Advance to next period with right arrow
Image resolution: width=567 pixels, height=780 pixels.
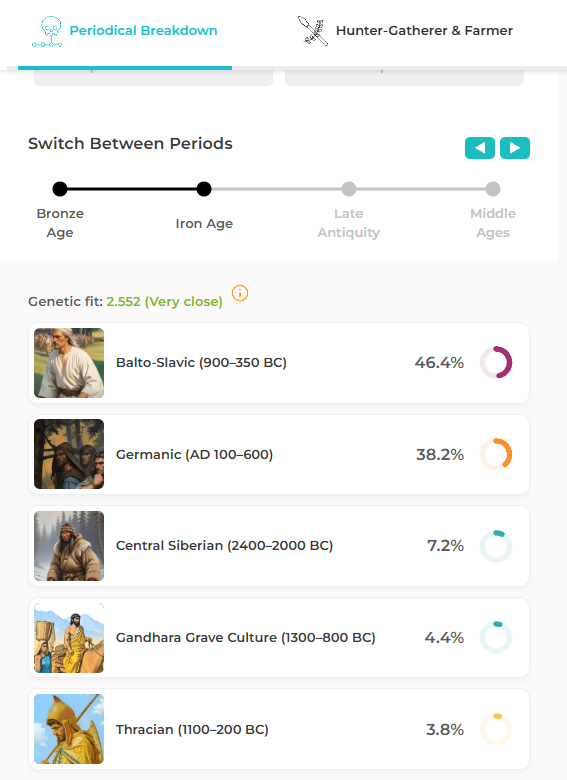(x=515, y=148)
